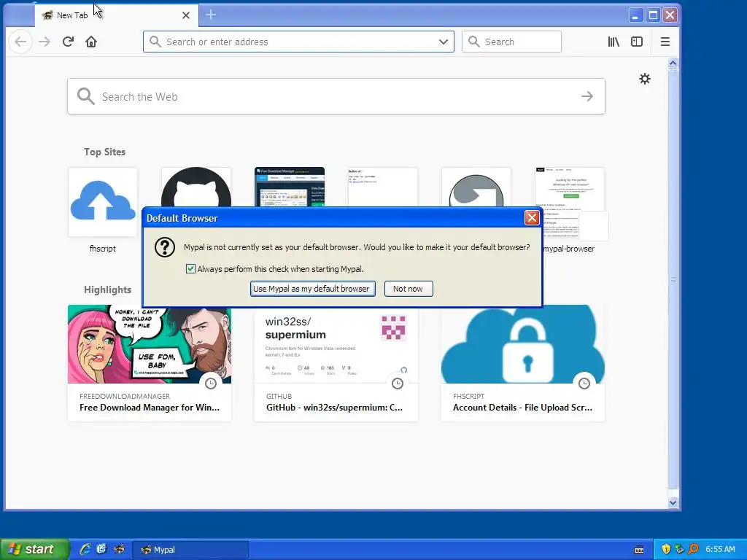Open the mypal-browser top site tile
747x560 pixels.
tap(570, 202)
